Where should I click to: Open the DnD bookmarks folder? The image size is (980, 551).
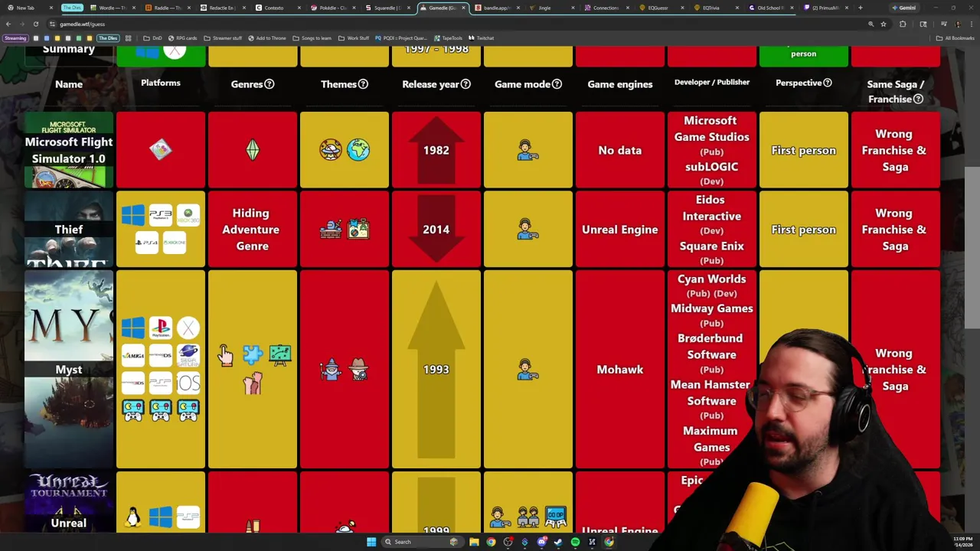pyautogui.click(x=152, y=38)
